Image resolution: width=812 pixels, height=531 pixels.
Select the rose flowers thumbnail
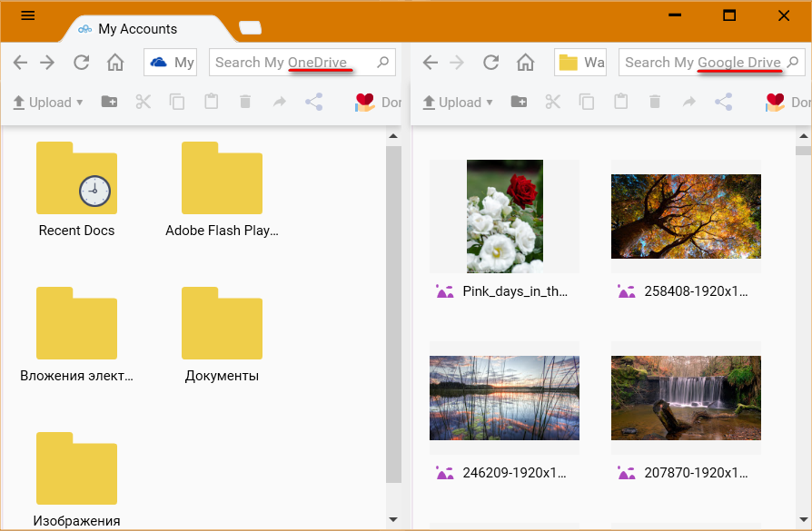click(505, 216)
